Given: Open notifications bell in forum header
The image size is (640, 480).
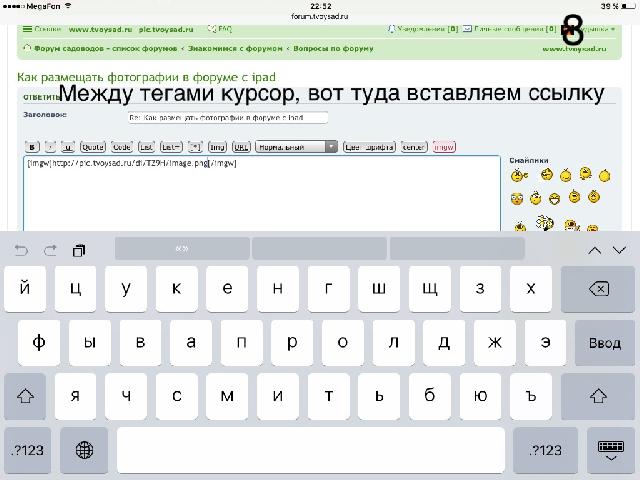Looking at the screenshot, I should coord(423,29).
